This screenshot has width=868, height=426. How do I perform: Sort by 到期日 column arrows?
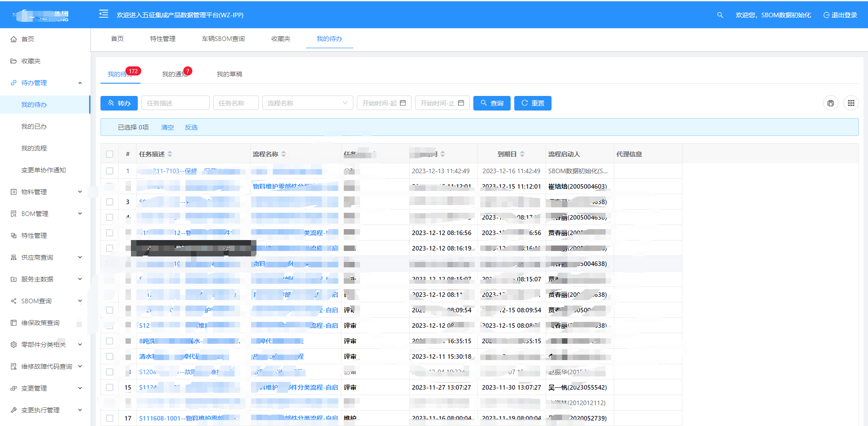click(x=522, y=154)
